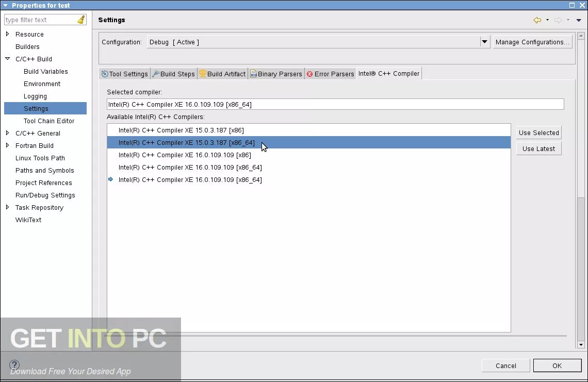Select unmarked Compiler XE 16.0.109.109 [x86_64] entry

coord(309,167)
